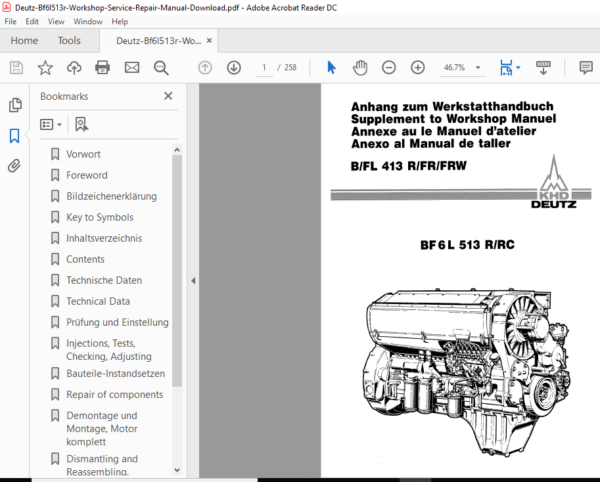
Task: Click the bookmarks list scrollbar thumb
Action: 177,271
